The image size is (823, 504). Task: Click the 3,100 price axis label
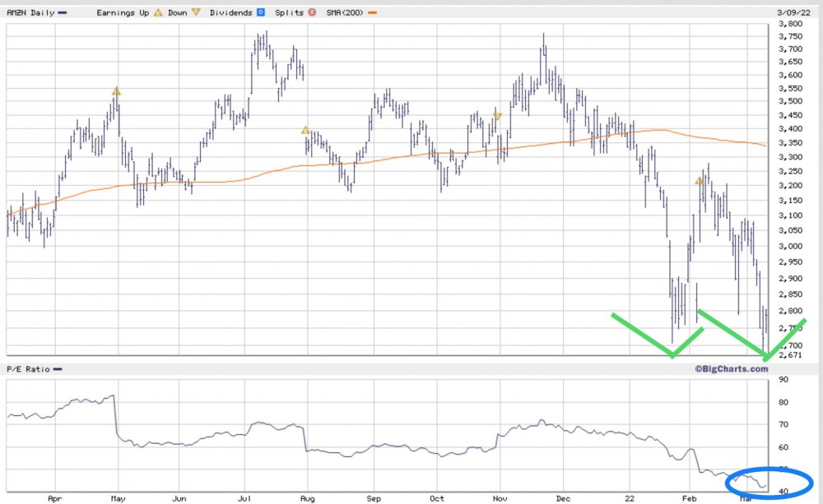pos(790,215)
